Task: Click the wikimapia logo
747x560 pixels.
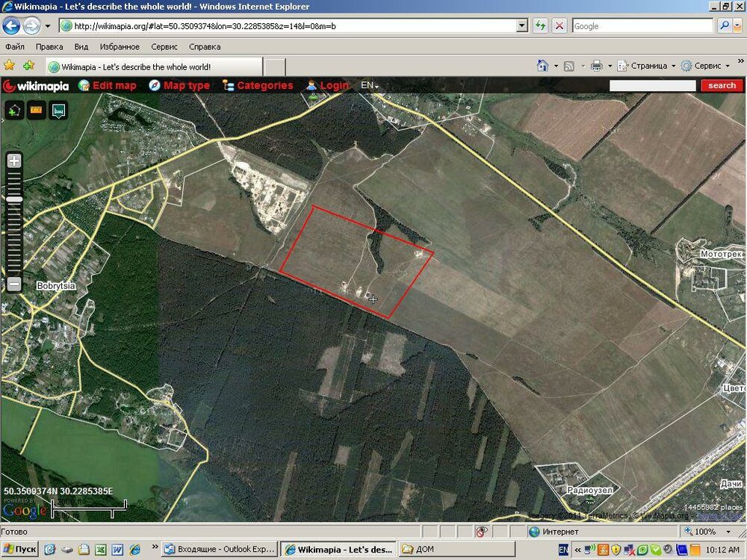Action: 36,86
